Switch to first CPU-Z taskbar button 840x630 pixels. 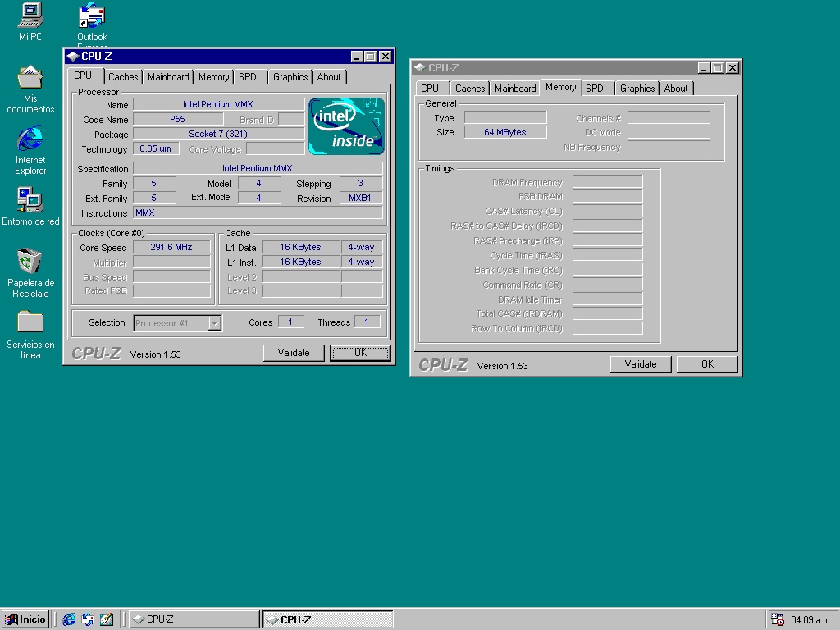pyautogui.click(x=194, y=619)
